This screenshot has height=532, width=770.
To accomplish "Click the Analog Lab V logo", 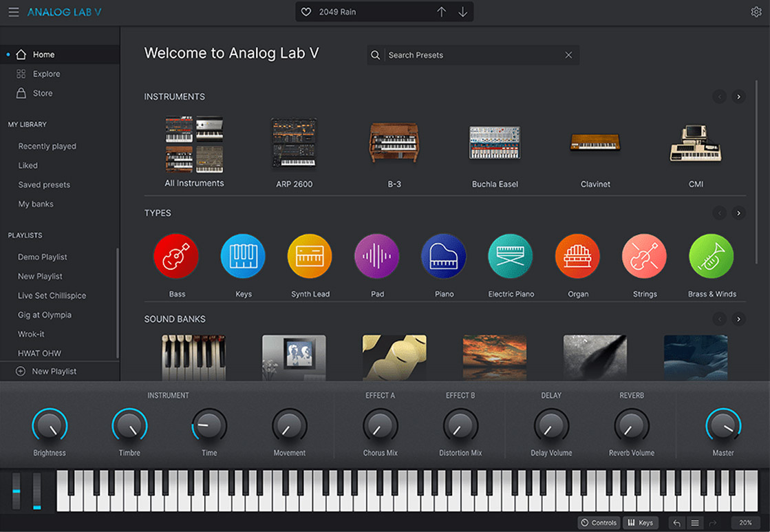I will [x=64, y=12].
